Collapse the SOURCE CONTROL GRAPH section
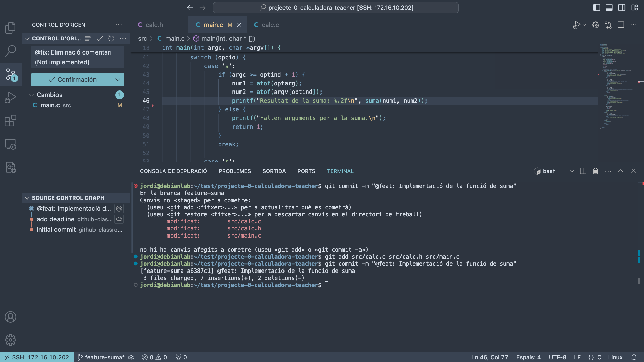This screenshot has width=644, height=362. (x=27, y=198)
